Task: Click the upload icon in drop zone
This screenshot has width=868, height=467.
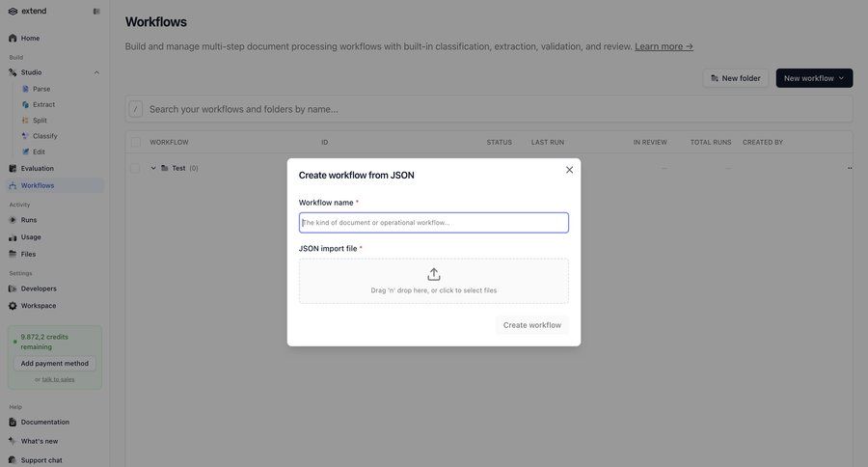Action: pyautogui.click(x=433, y=274)
